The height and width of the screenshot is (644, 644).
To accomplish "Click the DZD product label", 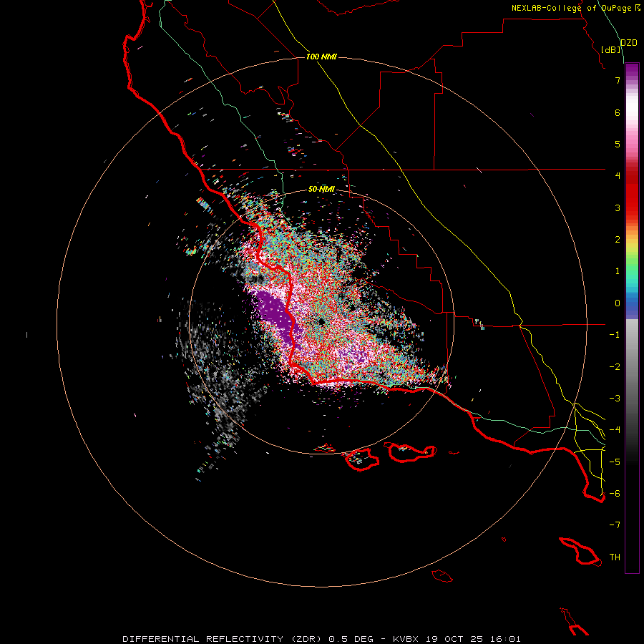I will coord(628,43).
